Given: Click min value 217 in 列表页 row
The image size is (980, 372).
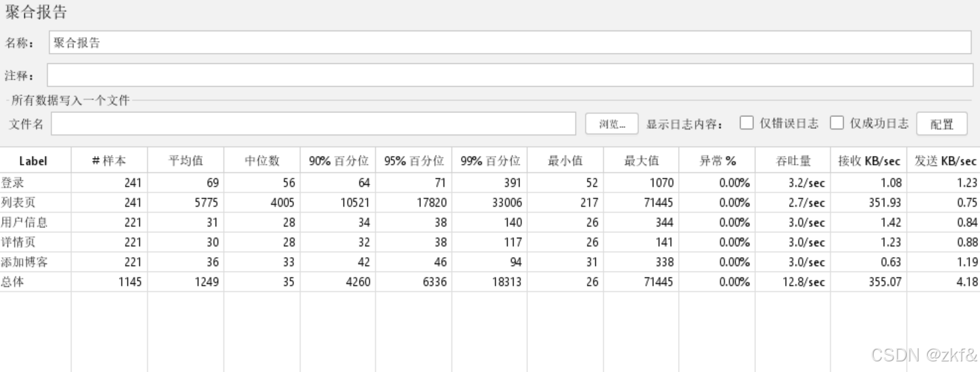Looking at the screenshot, I should point(589,202).
